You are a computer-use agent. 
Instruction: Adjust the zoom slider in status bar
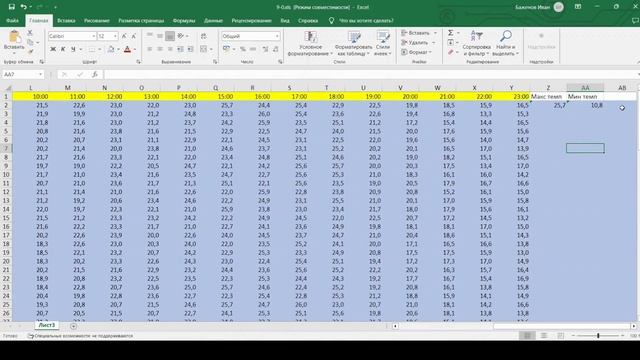coord(598,336)
